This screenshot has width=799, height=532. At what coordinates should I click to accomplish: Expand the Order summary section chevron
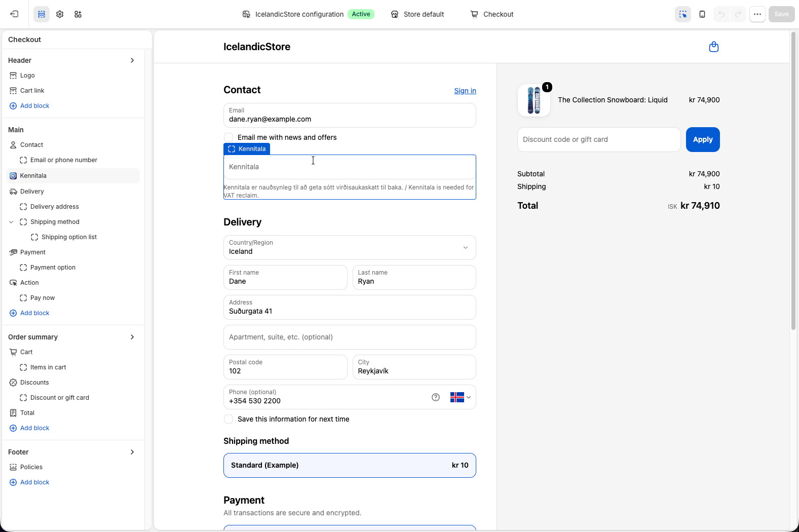pos(132,337)
